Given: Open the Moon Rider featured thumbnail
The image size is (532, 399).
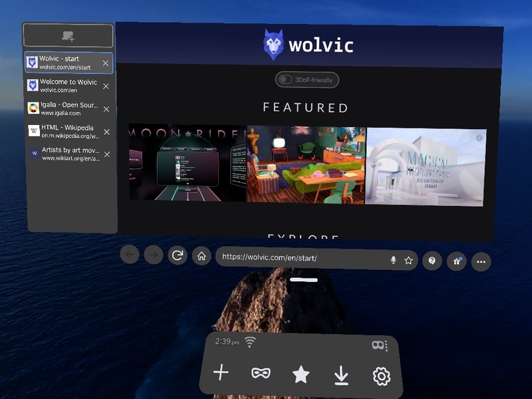Looking at the screenshot, I should tap(188, 162).
